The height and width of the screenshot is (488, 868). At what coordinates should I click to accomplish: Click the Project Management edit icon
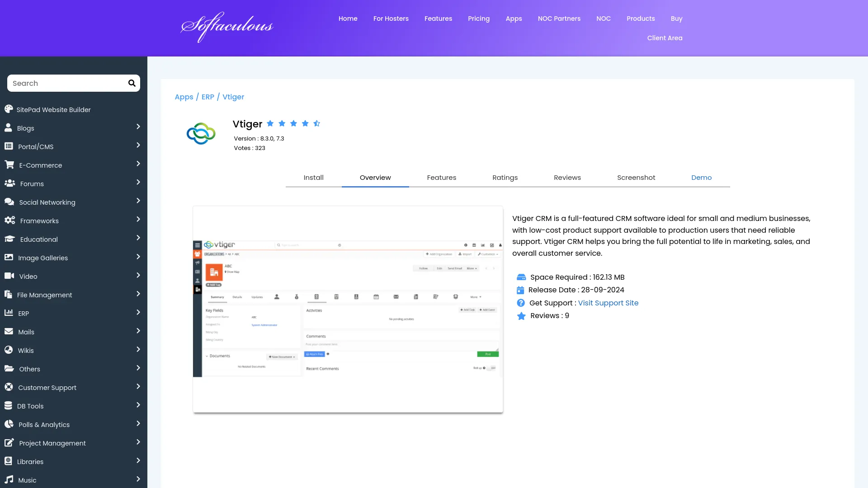click(9, 442)
